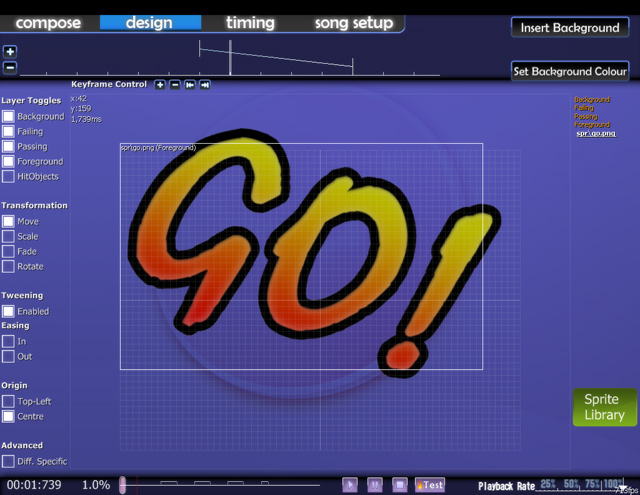Select Top-Left origin option
Screen dimensions: 640x495
(8, 402)
